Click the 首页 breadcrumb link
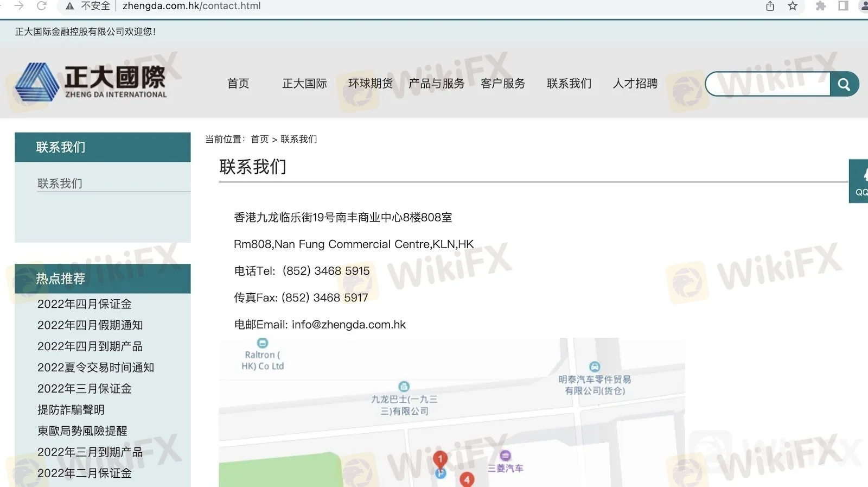The width and height of the screenshot is (868, 487). tap(259, 140)
